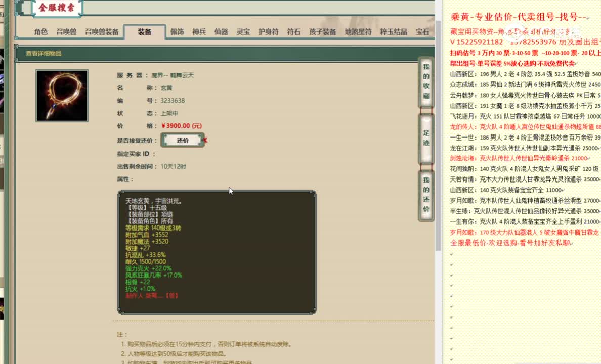Click the 一生一世 listing row in notes
This screenshot has height=364, width=601.
click(526, 137)
